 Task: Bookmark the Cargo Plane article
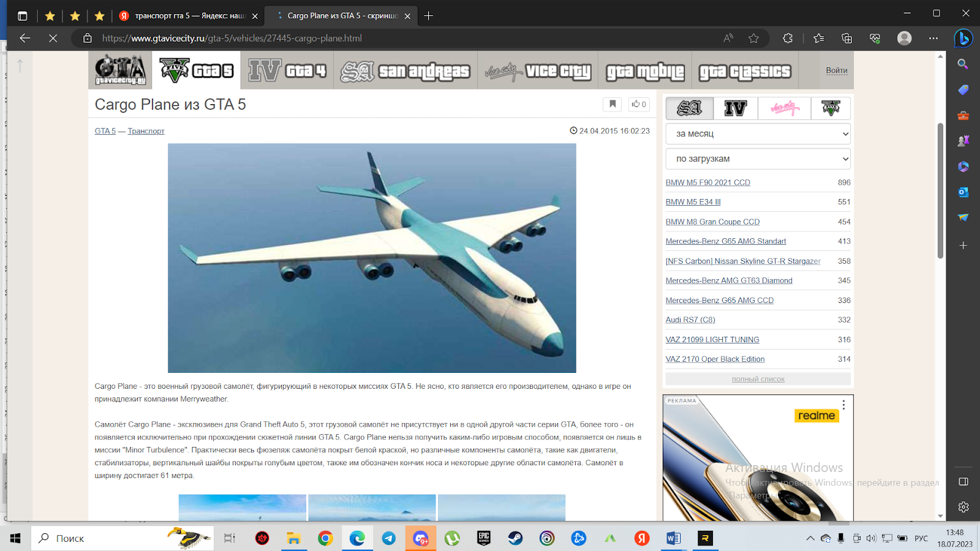click(612, 104)
